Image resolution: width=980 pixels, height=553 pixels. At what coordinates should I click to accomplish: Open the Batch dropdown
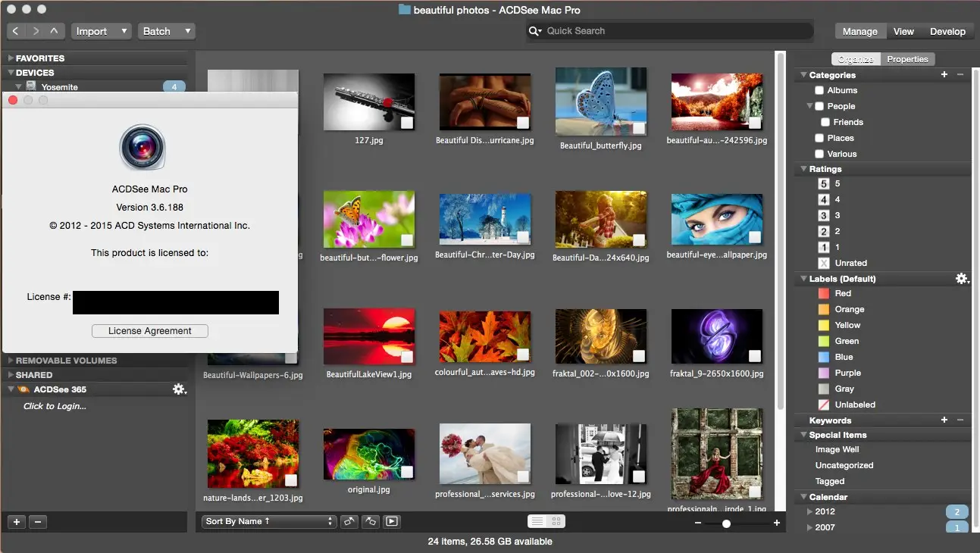click(x=167, y=31)
